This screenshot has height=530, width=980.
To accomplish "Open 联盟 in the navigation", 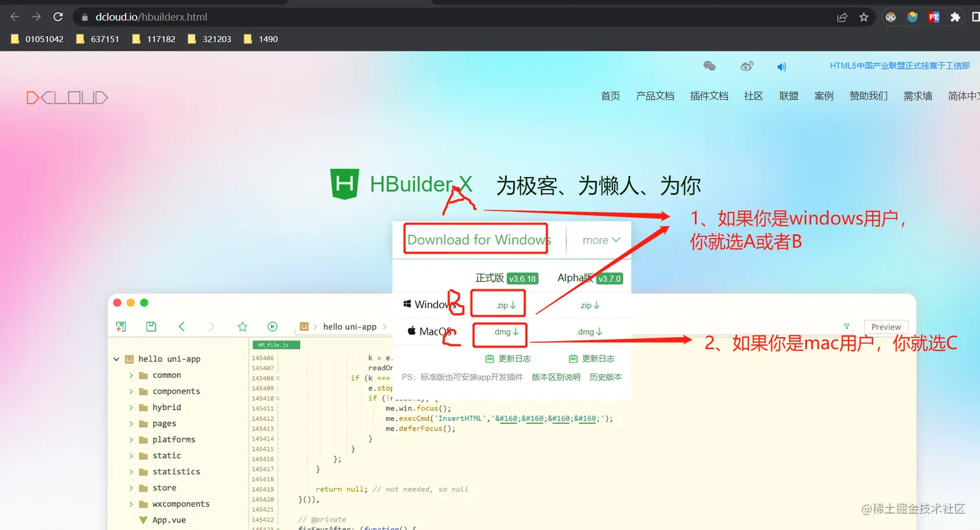I will pyautogui.click(x=789, y=96).
